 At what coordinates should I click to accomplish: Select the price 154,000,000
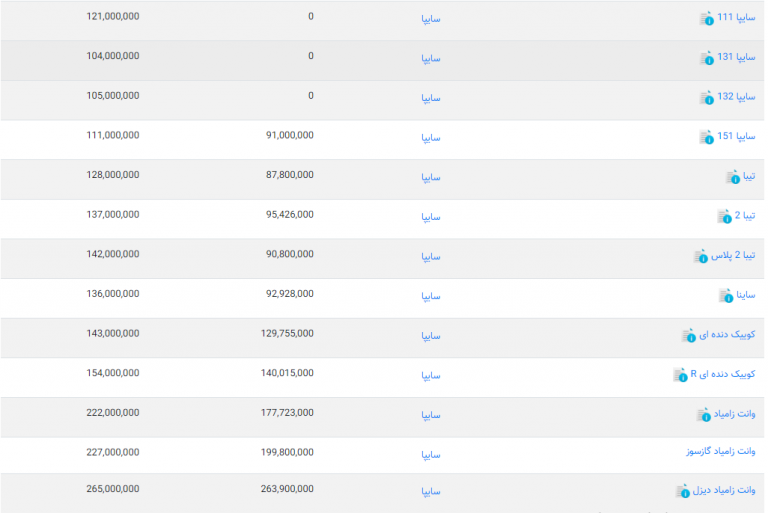[113, 374]
